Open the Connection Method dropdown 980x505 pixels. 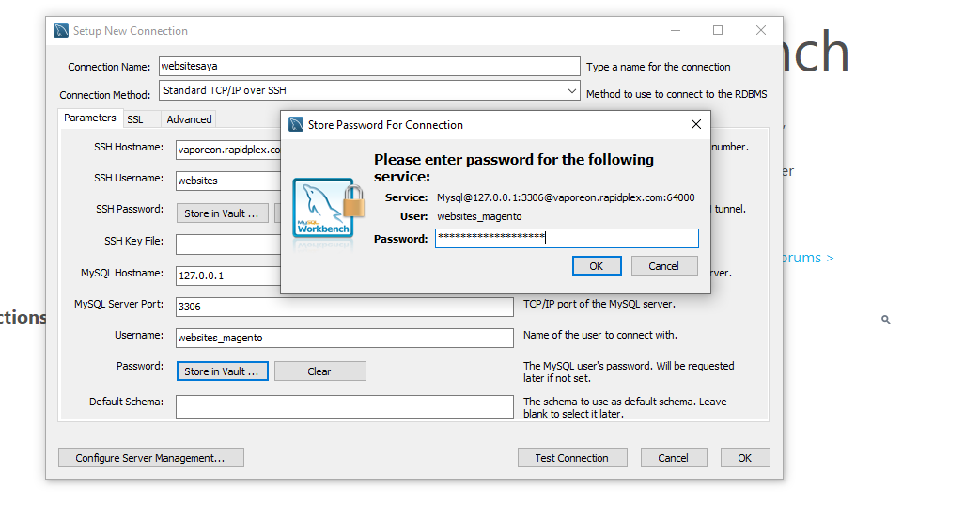572,91
